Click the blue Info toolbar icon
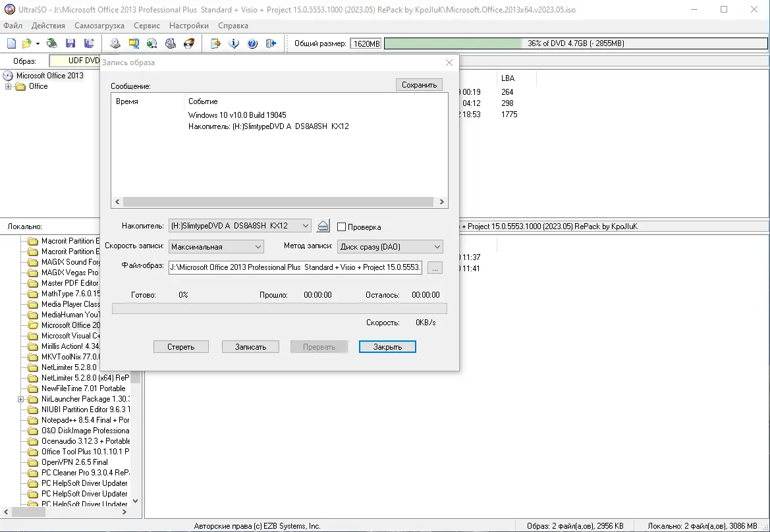Image resolution: width=770 pixels, height=532 pixels. (234, 43)
